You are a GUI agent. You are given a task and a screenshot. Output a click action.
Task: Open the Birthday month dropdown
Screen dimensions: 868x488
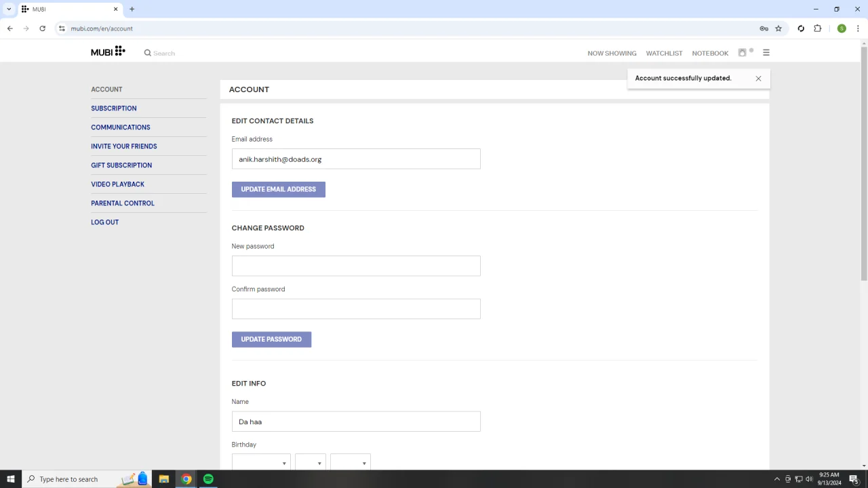tap(261, 462)
